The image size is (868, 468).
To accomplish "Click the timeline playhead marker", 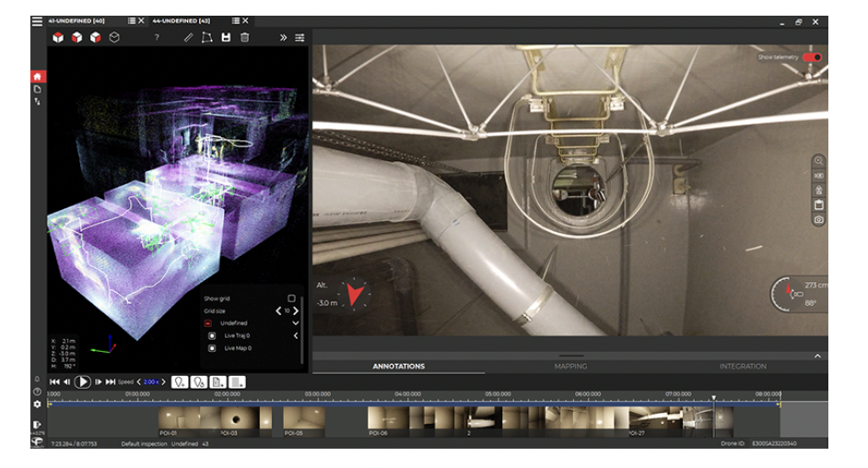I will tap(713, 398).
